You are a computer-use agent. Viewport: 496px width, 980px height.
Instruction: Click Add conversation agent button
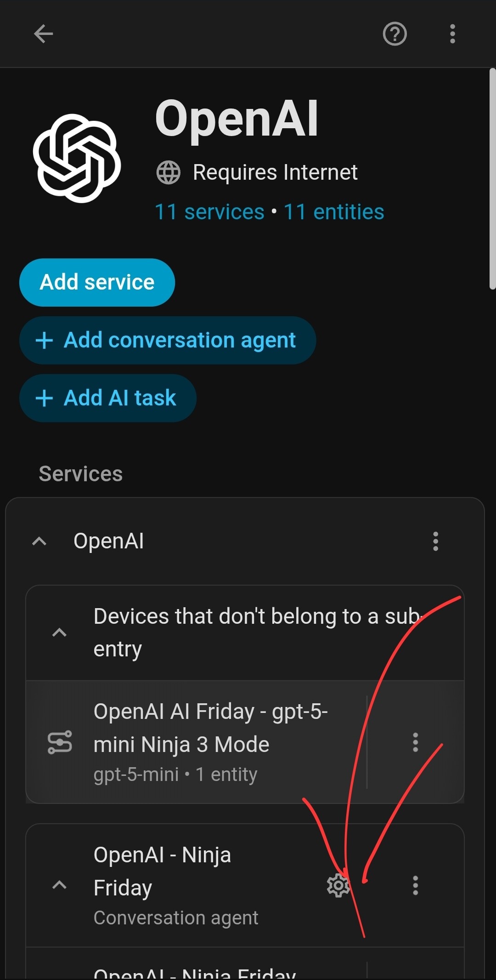pyautogui.click(x=168, y=340)
